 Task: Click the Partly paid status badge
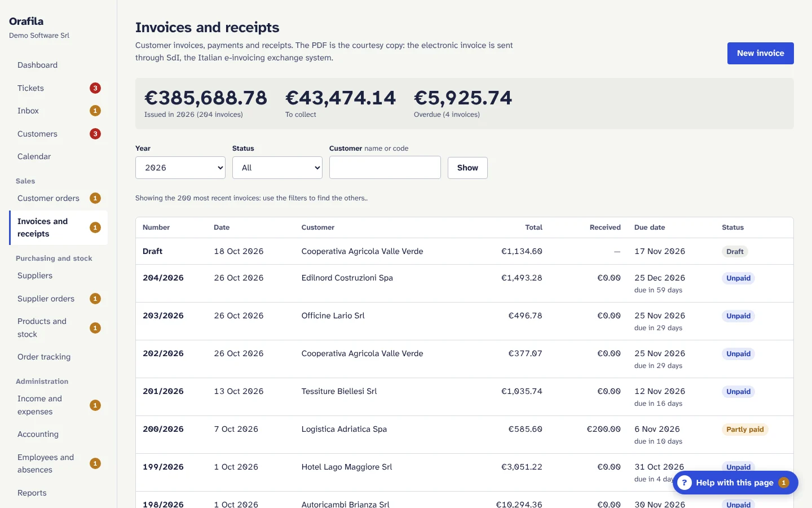tap(745, 430)
